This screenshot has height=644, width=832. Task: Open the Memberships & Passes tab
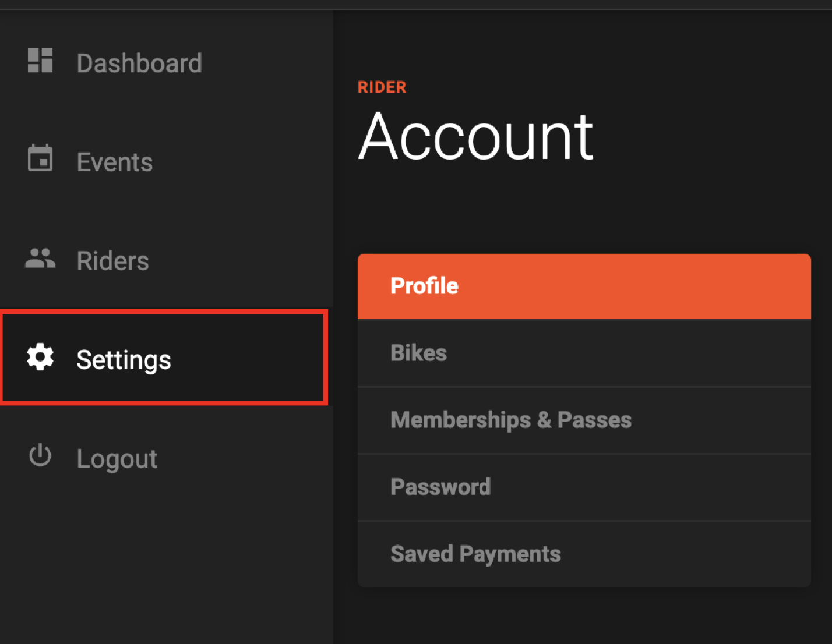584,420
